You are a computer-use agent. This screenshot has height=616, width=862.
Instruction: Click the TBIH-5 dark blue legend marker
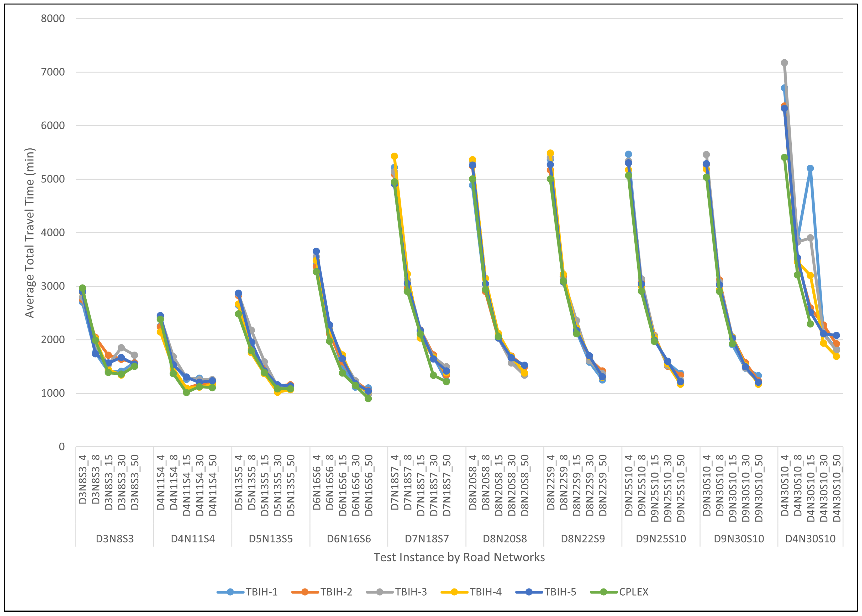click(529, 592)
